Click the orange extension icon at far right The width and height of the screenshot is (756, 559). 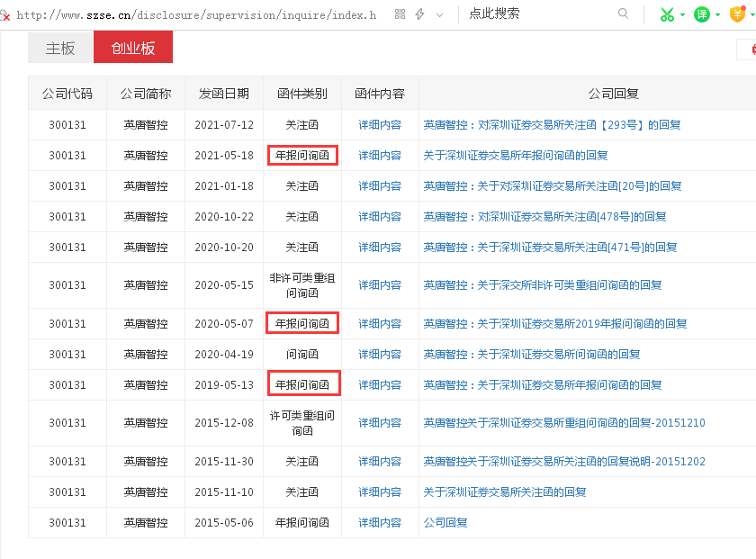[738, 14]
